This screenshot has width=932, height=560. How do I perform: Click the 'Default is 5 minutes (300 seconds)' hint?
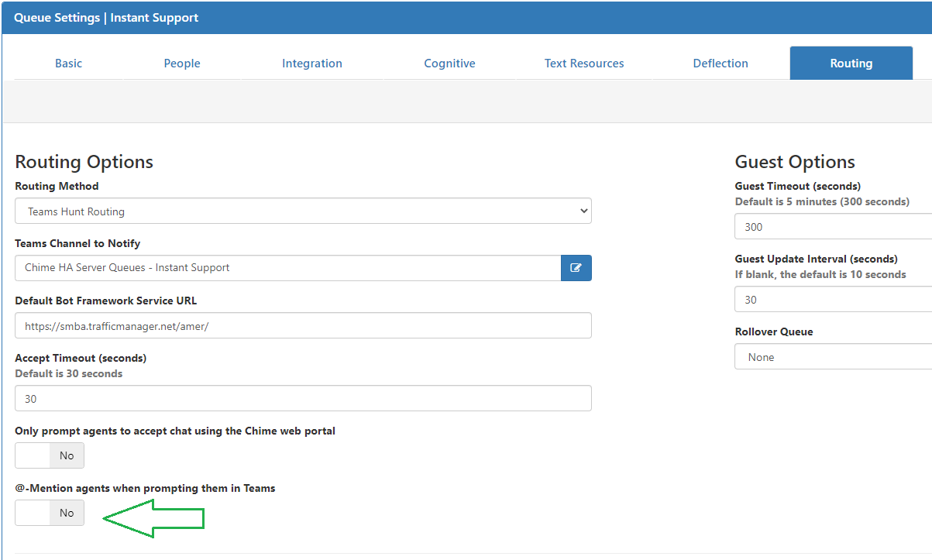point(822,201)
